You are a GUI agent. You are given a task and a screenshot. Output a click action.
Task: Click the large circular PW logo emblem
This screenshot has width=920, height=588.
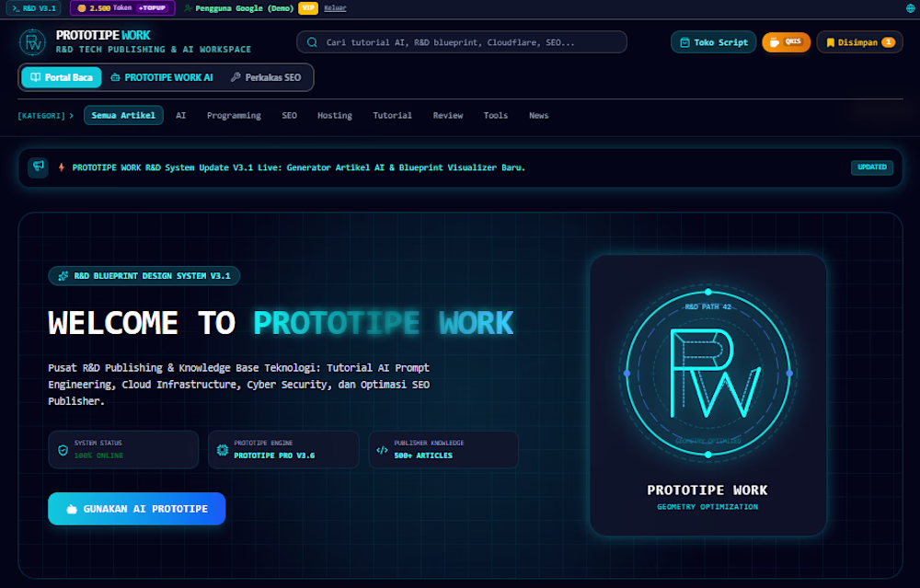708,374
